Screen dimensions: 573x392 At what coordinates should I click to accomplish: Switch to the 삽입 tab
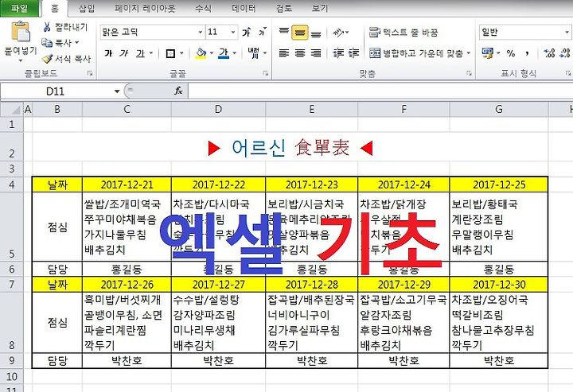[x=86, y=8]
